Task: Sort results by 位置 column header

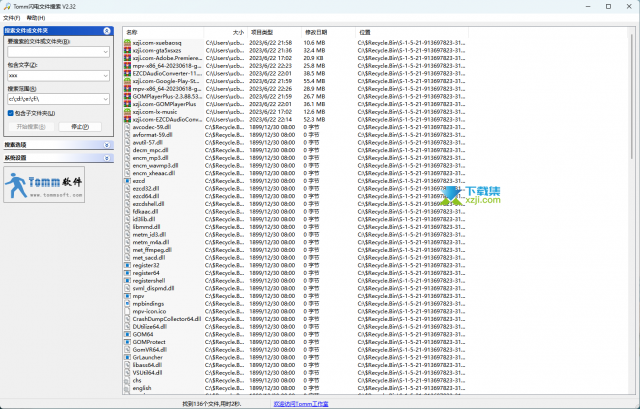Action: (x=412, y=32)
